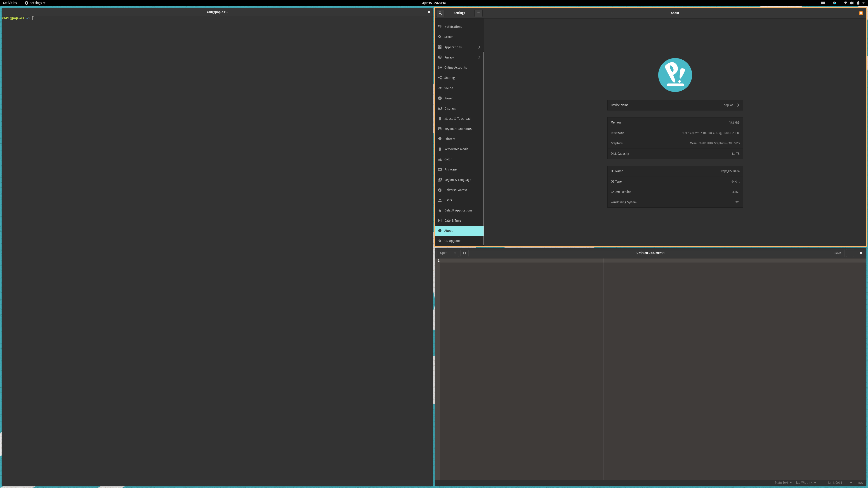Open Users settings
This screenshot has width=868, height=488.
(x=448, y=200)
